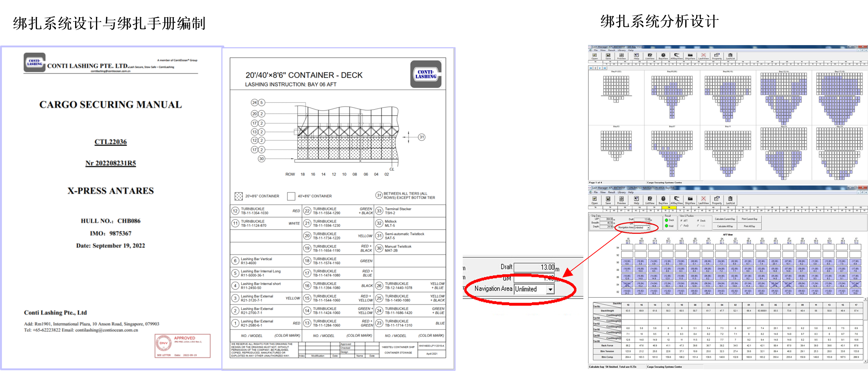Open File menu in Bay054 window

point(596,192)
